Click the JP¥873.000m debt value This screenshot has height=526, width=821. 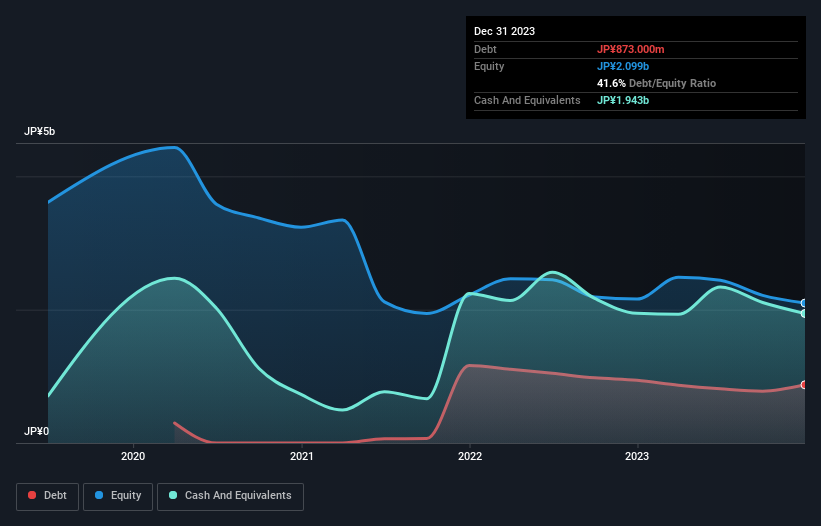tap(630, 49)
